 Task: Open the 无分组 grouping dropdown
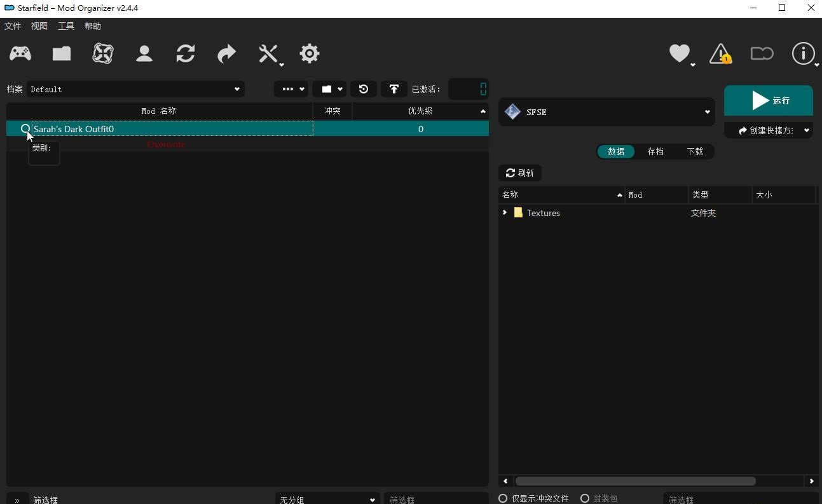[x=327, y=500]
